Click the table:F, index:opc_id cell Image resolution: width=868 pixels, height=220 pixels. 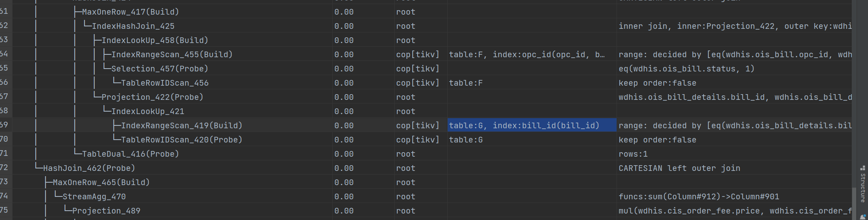tap(526, 55)
